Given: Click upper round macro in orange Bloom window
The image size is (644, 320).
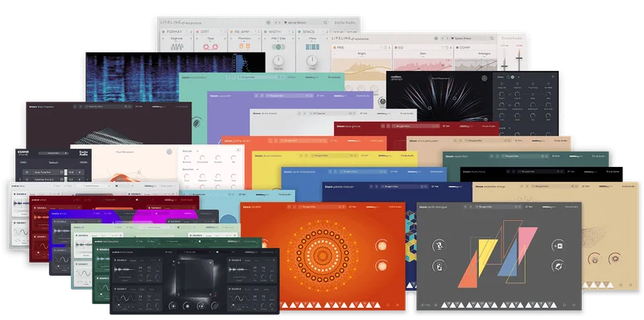Looking at the screenshot, I should click(382, 246).
